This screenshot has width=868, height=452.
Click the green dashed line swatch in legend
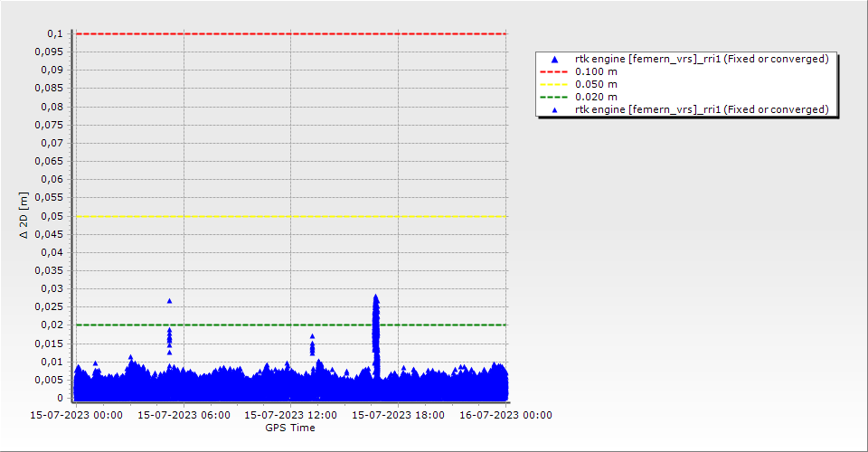[555, 97]
